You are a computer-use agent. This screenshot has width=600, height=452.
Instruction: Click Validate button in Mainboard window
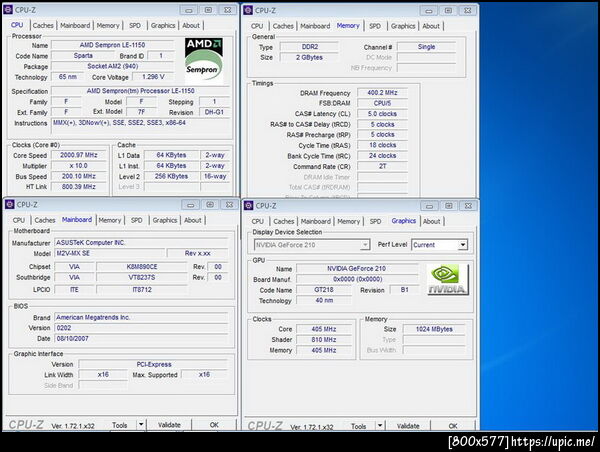pos(169,425)
